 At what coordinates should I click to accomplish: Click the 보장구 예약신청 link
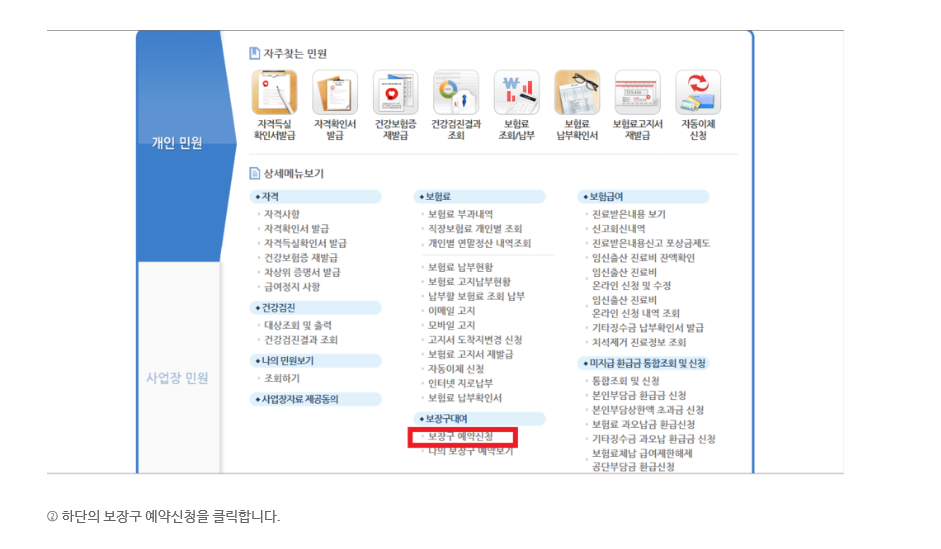click(x=460, y=437)
